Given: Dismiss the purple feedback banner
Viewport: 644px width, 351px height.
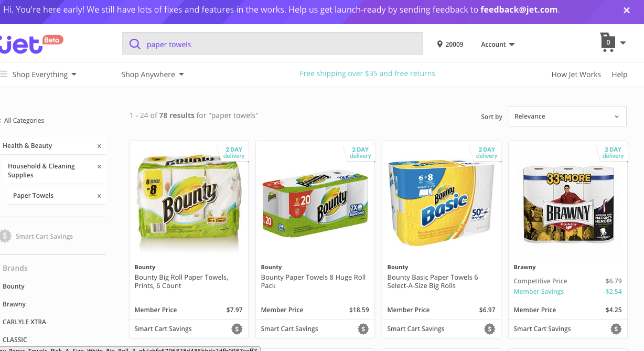Looking at the screenshot, I should (626, 10).
